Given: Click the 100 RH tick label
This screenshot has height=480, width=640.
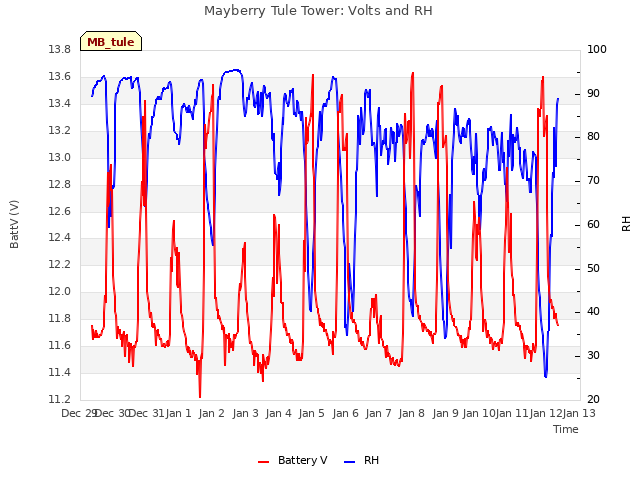Looking at the screenshot, I should [597, 49].
